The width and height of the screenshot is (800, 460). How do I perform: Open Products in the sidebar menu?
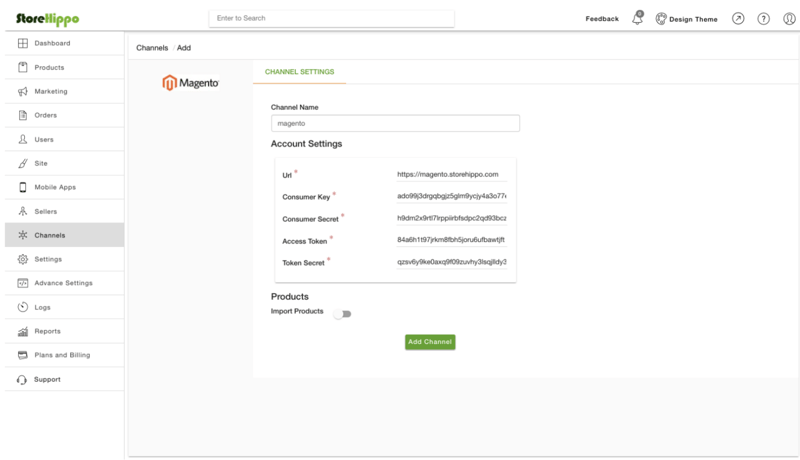point(49,67)
